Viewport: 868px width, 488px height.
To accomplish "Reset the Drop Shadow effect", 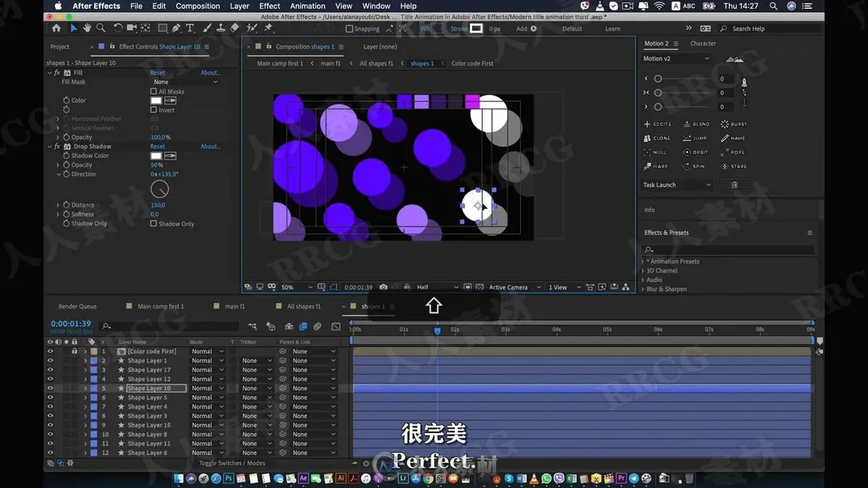I will (158, 147).
